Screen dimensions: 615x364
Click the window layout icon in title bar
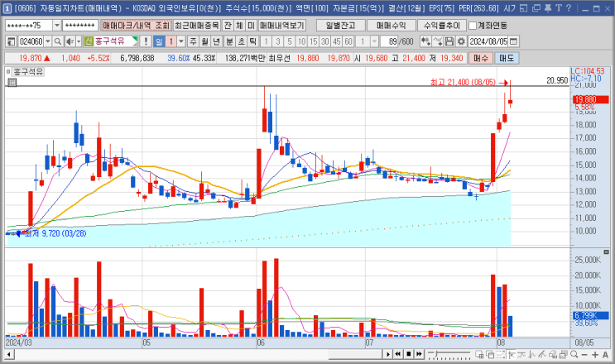[x=523, y=8]
